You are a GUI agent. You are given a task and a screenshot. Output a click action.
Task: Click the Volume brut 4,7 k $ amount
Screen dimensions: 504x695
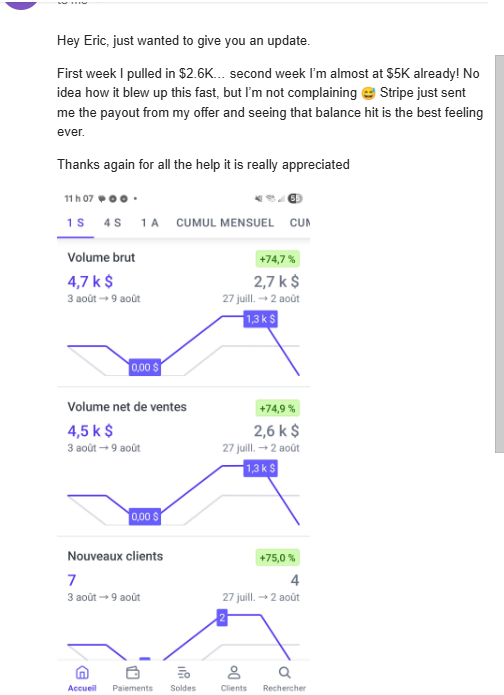90,281
